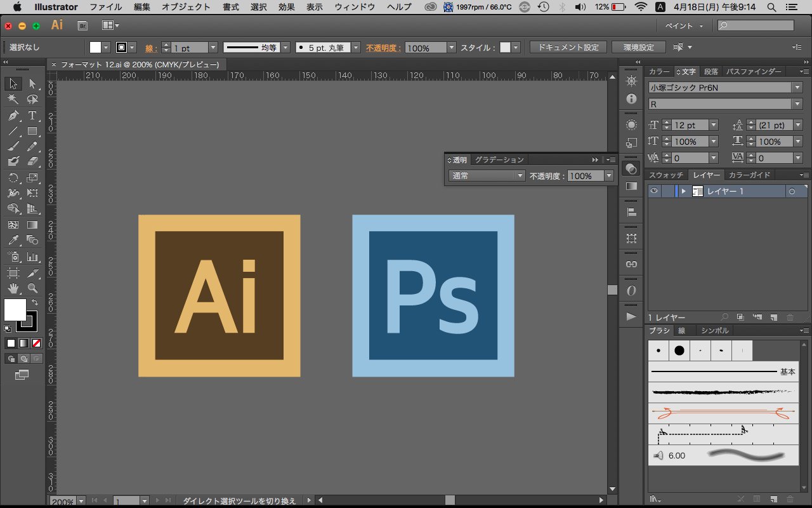Enable Draw Behind mode
The image size is (812, 508).
23,359
